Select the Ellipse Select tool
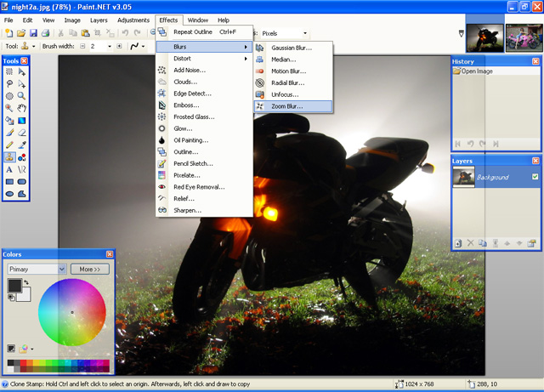 coord(9,96)
